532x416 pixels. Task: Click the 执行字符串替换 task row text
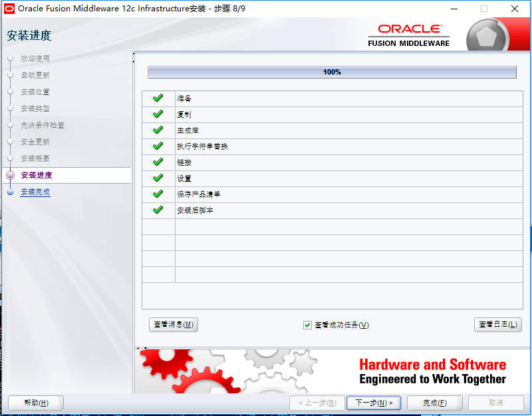point(203,146)
